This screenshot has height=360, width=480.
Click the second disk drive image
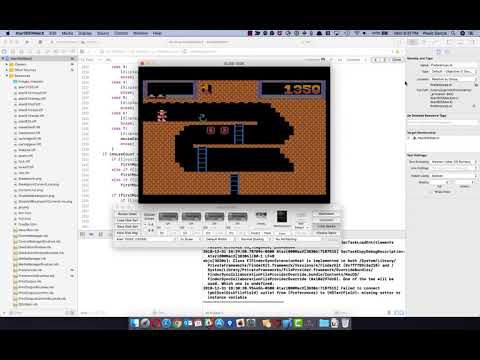tap(191, 216)
